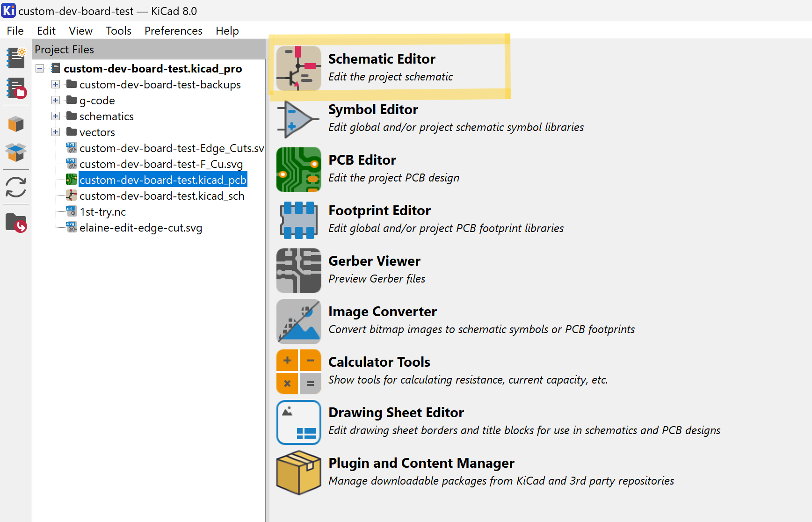The width and height of the screenshot is (812, 522).
Task: Select custom-dev-board-test.kicad_pro in tree
Action: (x=152, y=69)
